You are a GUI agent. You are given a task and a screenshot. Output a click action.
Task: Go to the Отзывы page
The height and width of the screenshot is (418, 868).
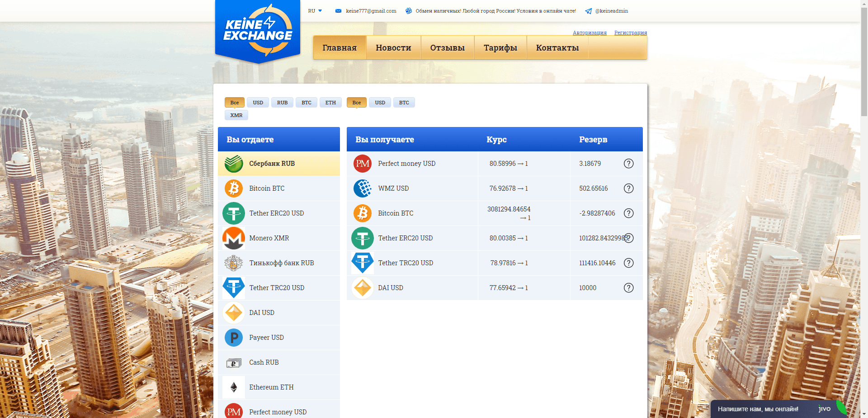[447, 48]
